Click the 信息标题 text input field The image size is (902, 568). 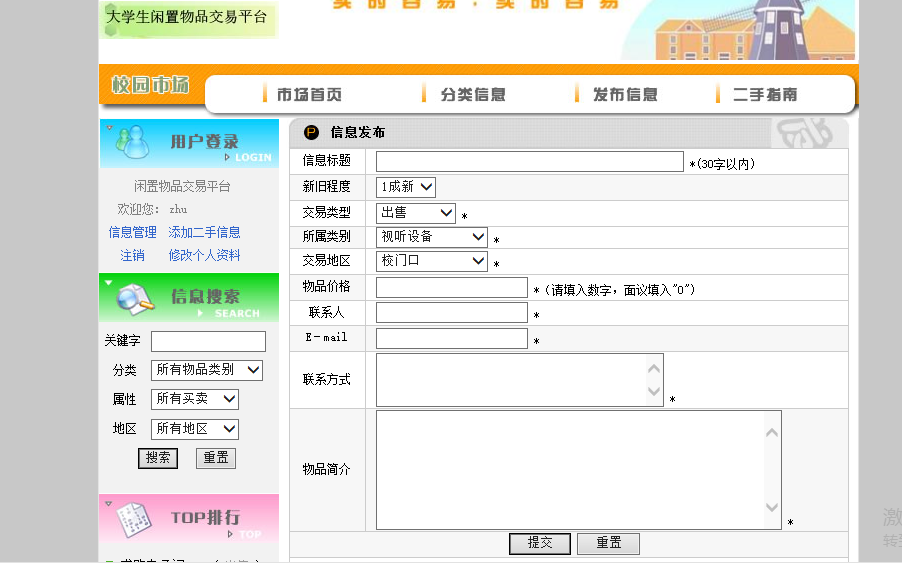point(529,161)
